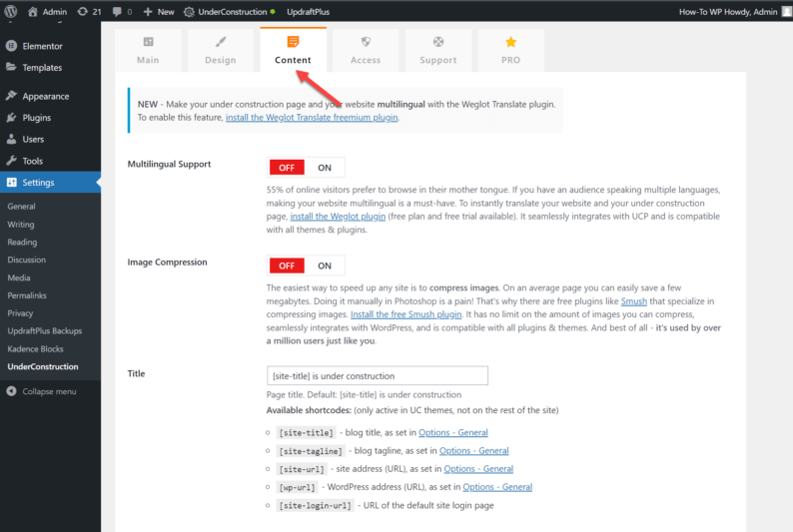This screenshot has height=532, width=793.
Task: Open Permalinks settings submenu
Action: tap(27, 295)
